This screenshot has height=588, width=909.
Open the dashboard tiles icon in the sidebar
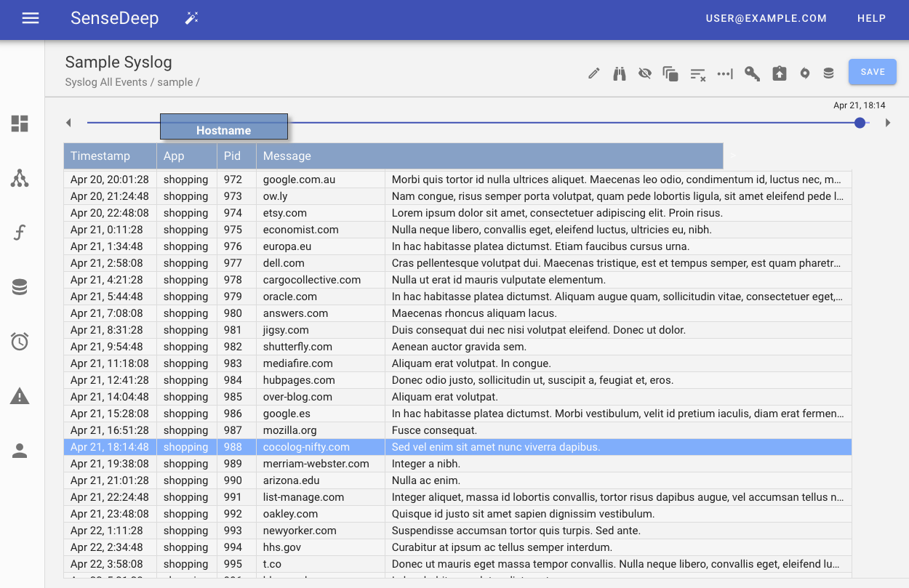point(20,124)
